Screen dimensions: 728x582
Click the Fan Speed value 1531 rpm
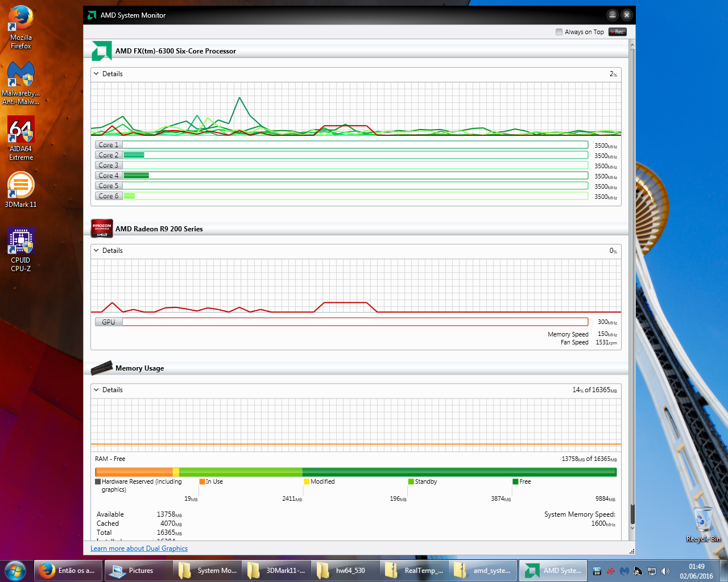pyautogui.click(x=606, y=343)
